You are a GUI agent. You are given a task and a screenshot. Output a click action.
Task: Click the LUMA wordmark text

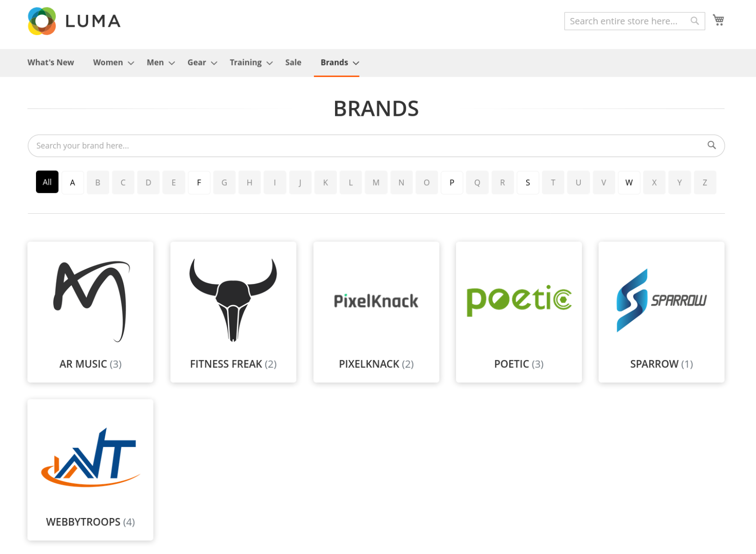93,21
